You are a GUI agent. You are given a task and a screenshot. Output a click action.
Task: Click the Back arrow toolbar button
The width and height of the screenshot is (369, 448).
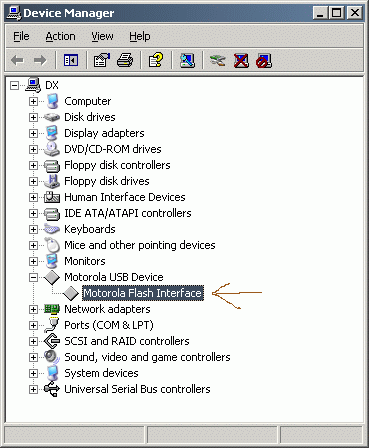point(17,60)
